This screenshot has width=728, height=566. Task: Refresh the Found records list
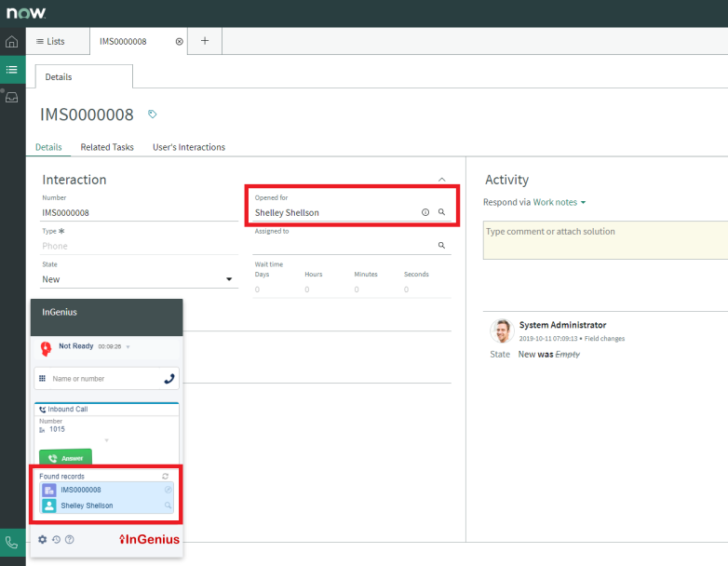[x=166, y=476]
